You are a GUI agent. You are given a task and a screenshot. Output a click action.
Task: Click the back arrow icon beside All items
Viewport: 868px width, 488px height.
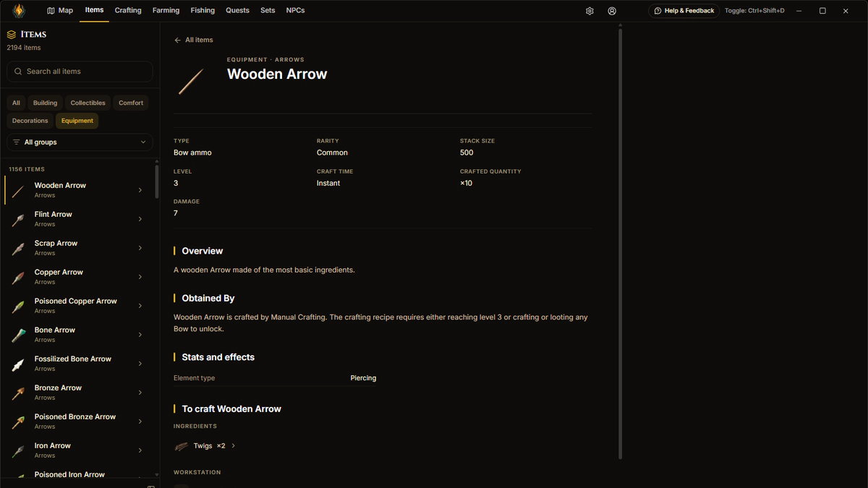[x=178, y=40]
